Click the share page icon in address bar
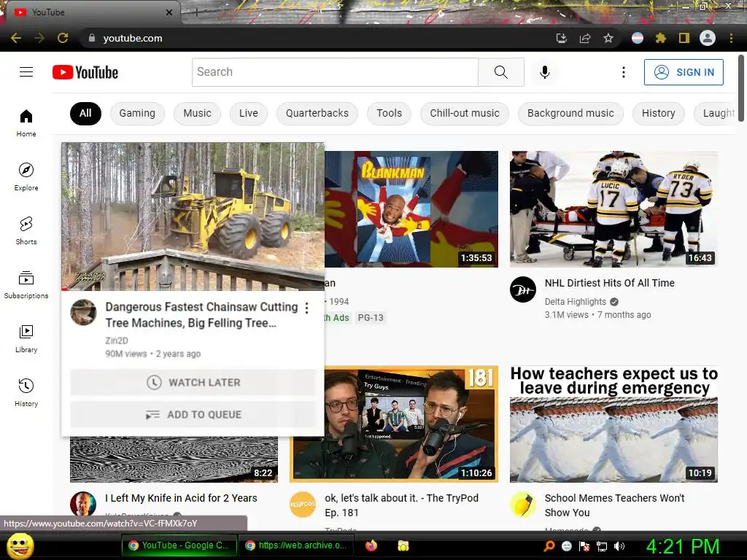747x560 pixels. point(585,38)
